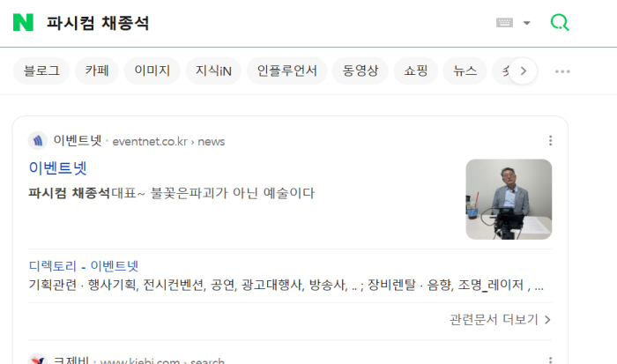Expand 관련문서 더보기
The image size is (617, 364).
(500, 320)
